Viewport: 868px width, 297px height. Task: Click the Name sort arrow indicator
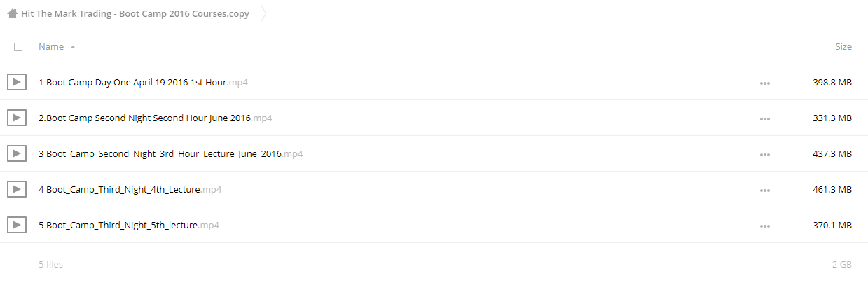tap(73, 47)
